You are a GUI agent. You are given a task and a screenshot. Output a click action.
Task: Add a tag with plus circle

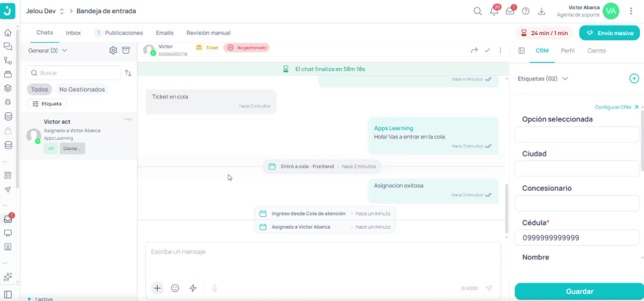coord(634,78)
